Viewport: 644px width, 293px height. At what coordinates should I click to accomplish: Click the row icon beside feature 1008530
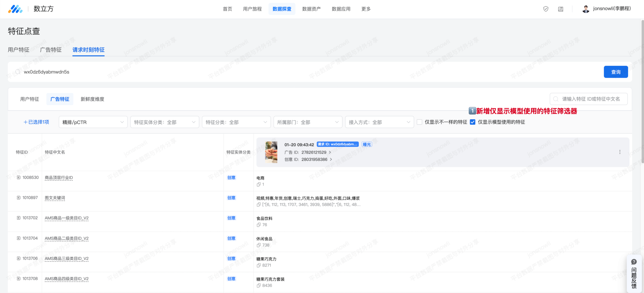(19, 178)
